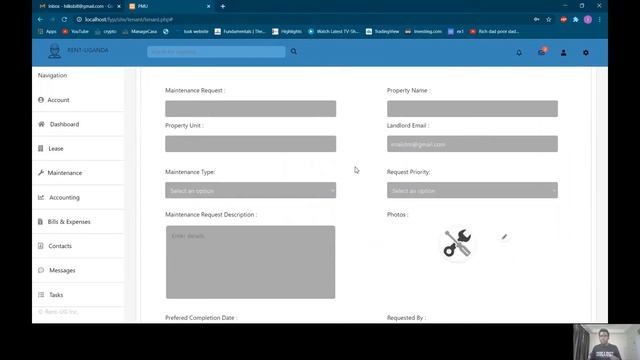Click the Maintenance wrench sidebar icon

point(41,173)
